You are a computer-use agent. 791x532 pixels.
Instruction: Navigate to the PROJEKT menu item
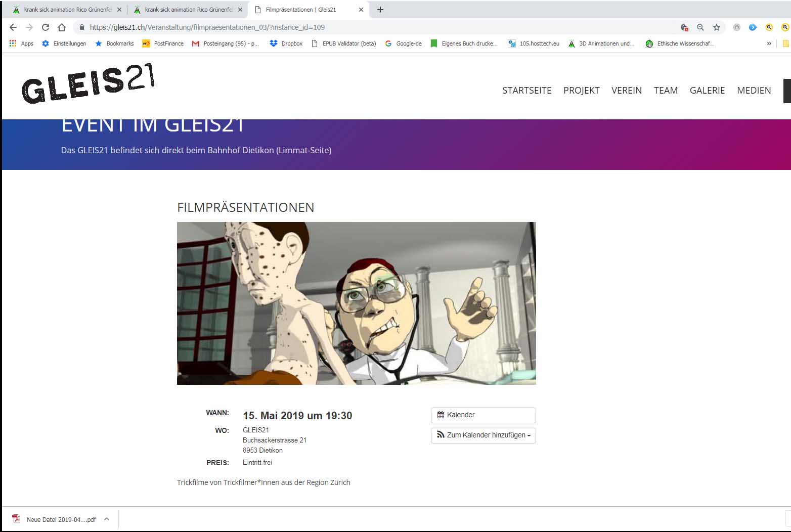(x=581, y=91)
